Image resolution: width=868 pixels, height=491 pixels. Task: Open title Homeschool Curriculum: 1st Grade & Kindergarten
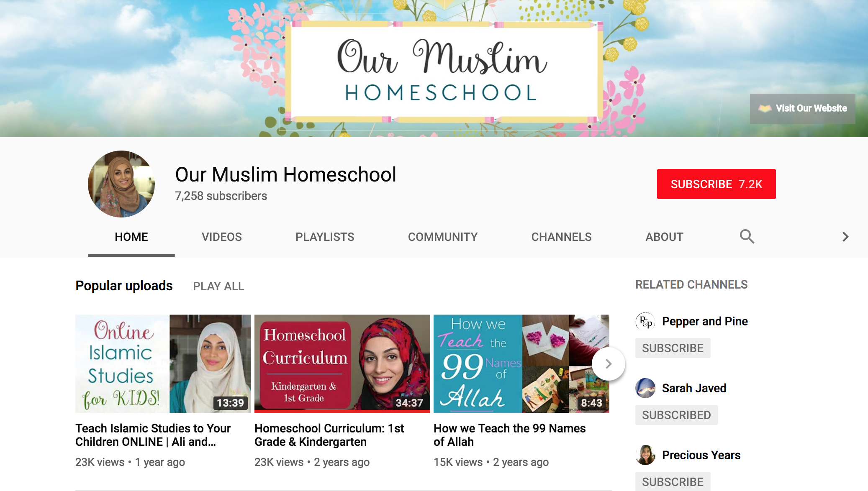point(329,435)
